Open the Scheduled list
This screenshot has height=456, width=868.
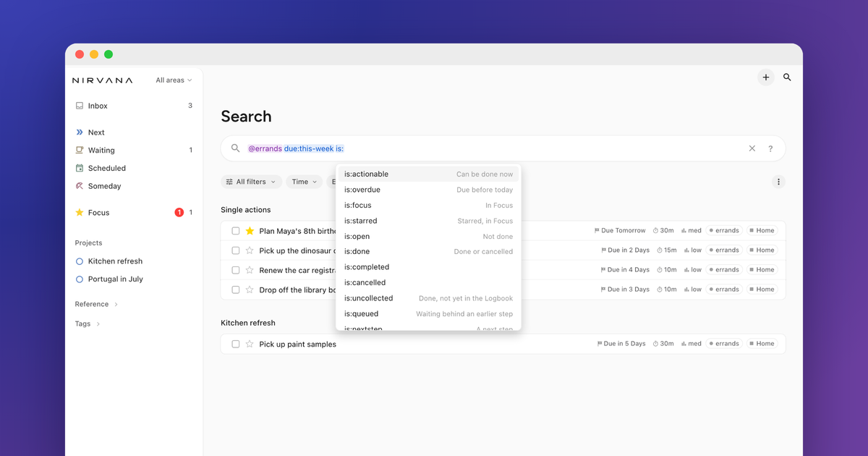[134, 168]
